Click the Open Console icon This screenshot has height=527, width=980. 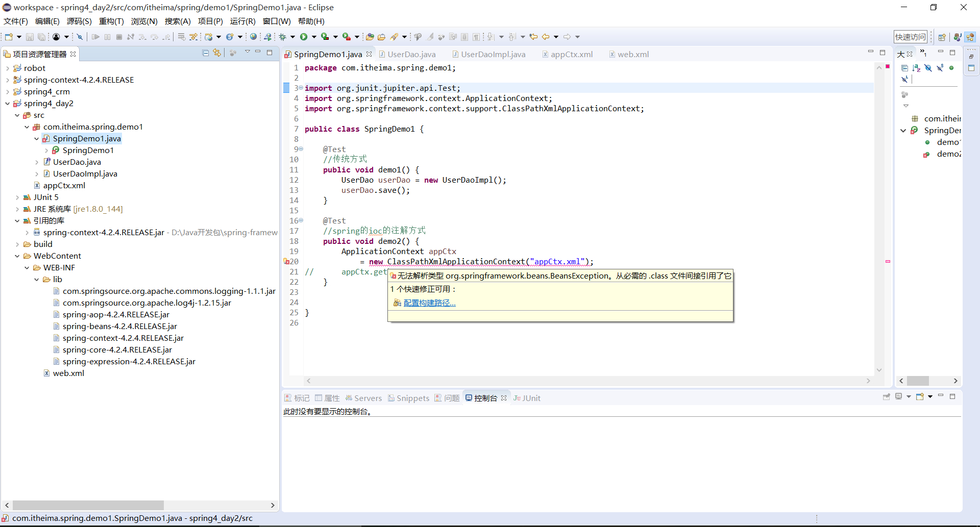[920, 396]
